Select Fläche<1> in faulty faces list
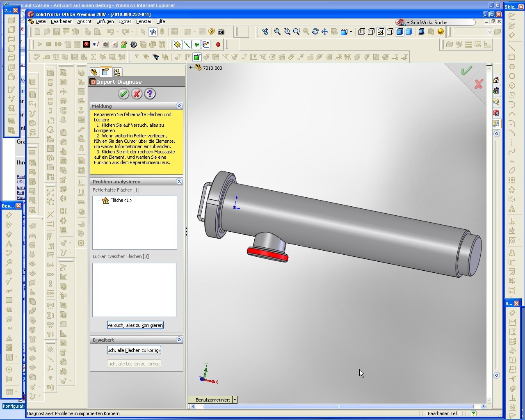 (x=121, y=200)
